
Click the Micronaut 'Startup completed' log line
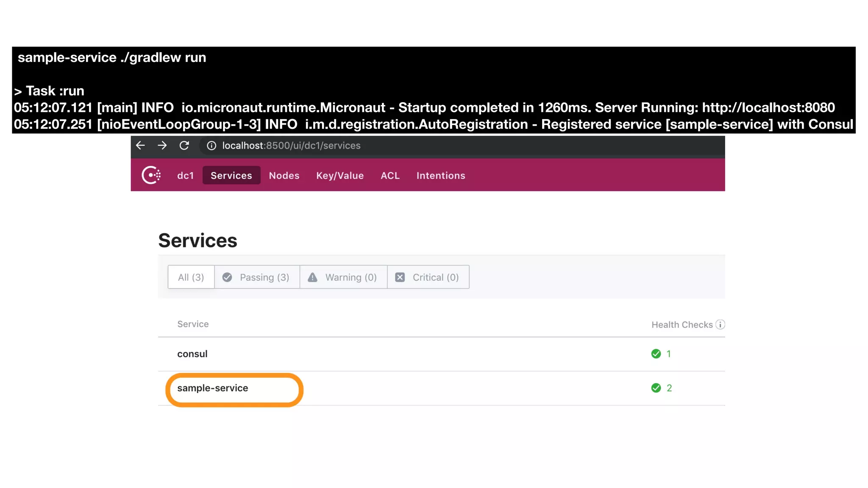point(424,108)
